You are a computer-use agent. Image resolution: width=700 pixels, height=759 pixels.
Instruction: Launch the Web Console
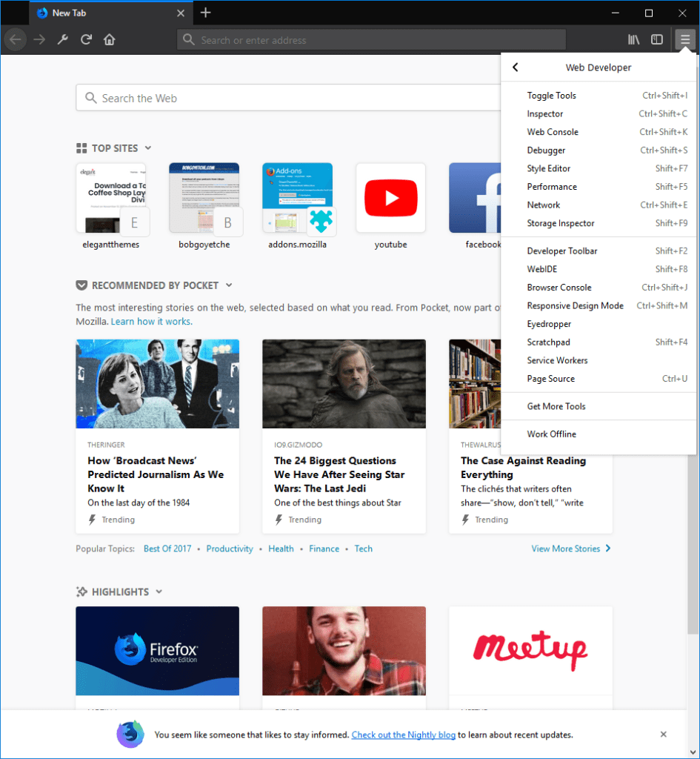coord(552,132)
